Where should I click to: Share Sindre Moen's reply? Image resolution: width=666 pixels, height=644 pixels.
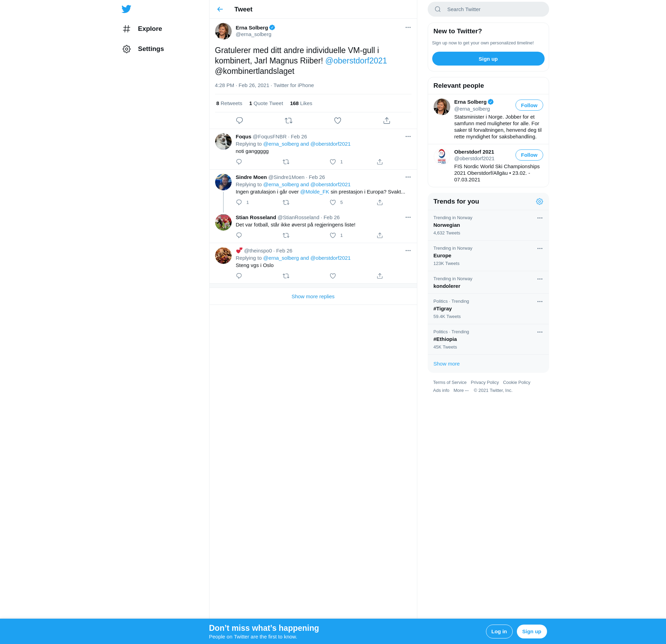tap(380, 203)
